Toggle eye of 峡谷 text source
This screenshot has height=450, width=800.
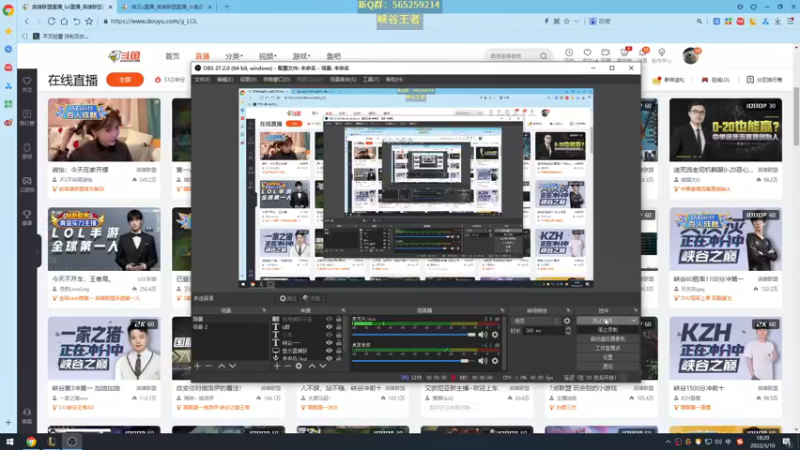click(x=329, y=343)
